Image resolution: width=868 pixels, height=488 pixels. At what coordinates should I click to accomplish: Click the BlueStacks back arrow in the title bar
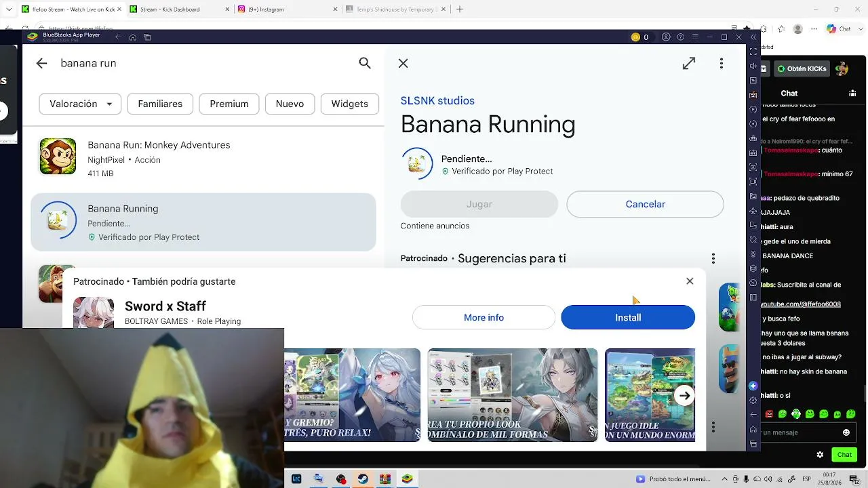[118, 37]
